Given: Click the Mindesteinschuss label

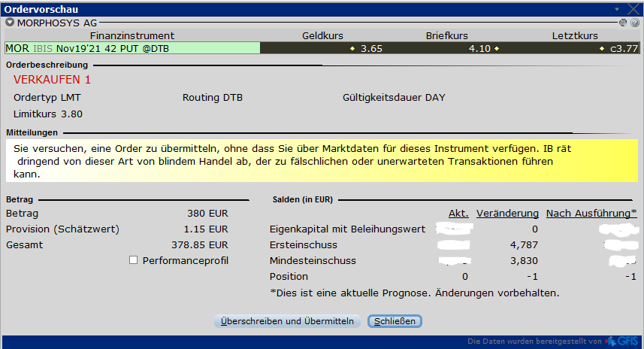Looking at the screenshot, I should coord(313,260).
